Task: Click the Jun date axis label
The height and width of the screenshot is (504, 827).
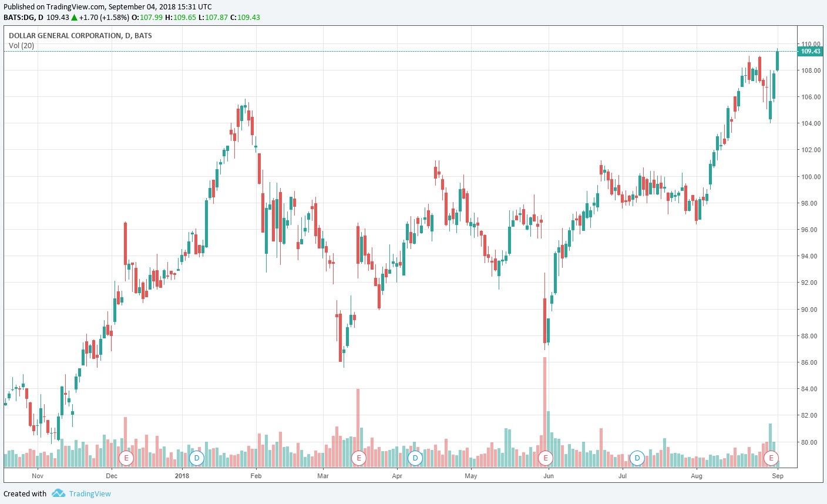Action: point(548,476)
